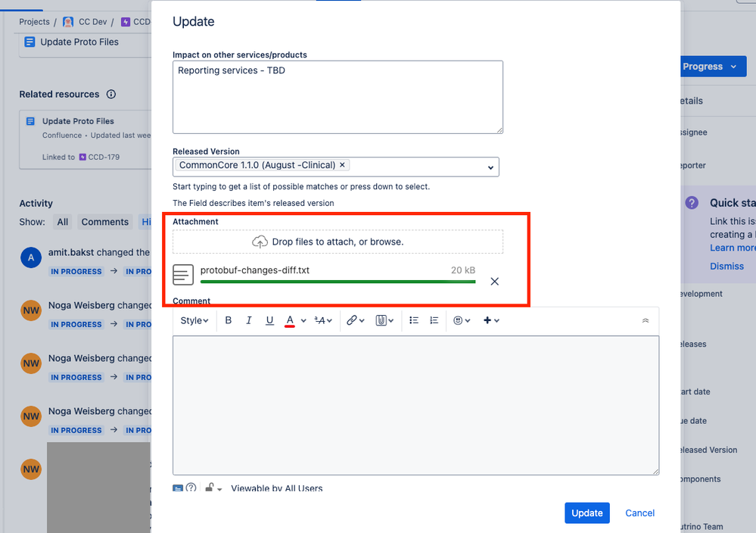The image size is (756, 533).
Task: Click the protobuf-changes-diff.txt file icon
Action: coord(183,275)
